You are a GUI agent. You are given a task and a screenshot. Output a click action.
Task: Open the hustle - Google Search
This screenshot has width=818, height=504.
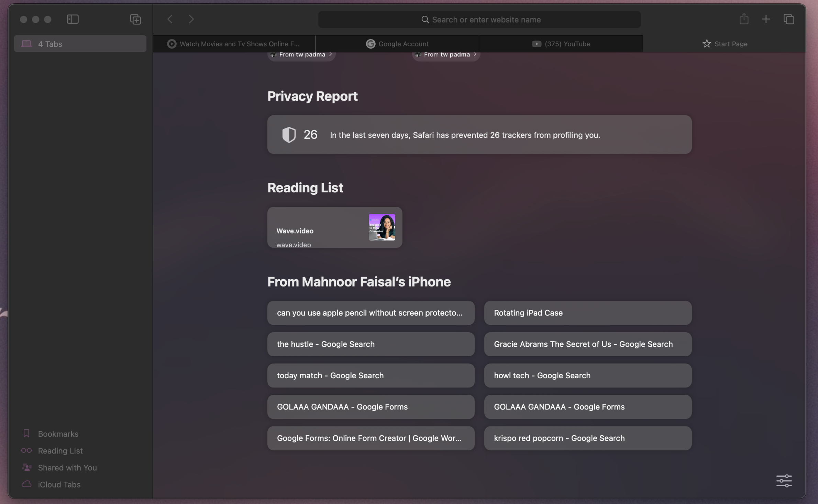pos(371,344)
